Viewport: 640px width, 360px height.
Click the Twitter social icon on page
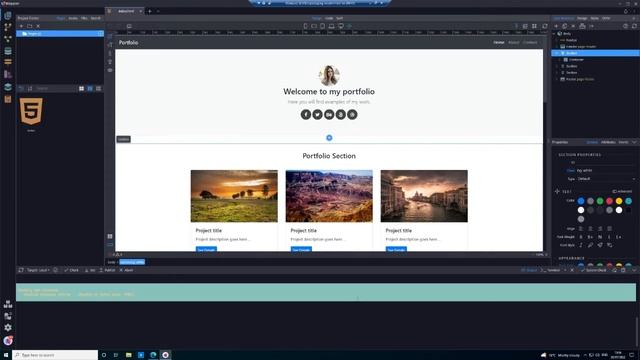coord(318,115)
